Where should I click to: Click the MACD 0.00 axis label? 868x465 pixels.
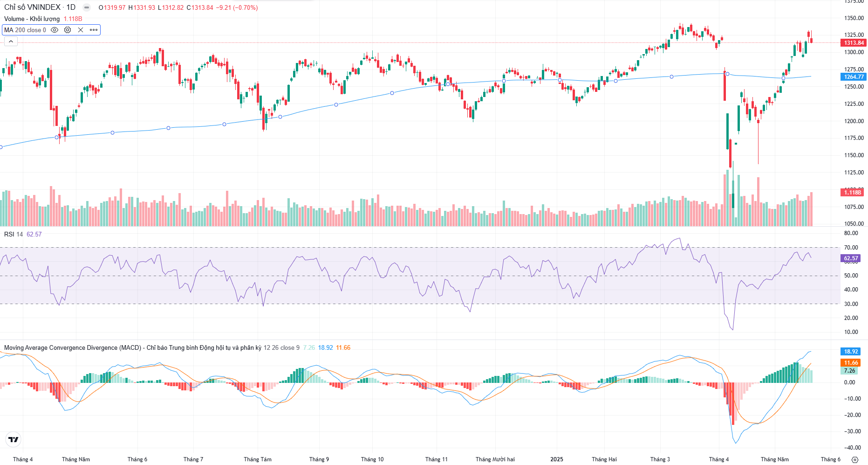click(x=849, y=382)
